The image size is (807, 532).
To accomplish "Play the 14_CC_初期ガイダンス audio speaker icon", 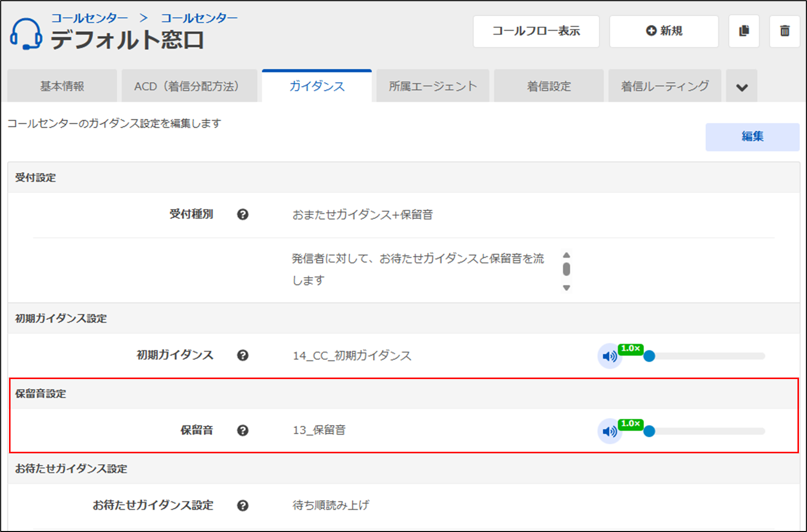I will 609,357.
